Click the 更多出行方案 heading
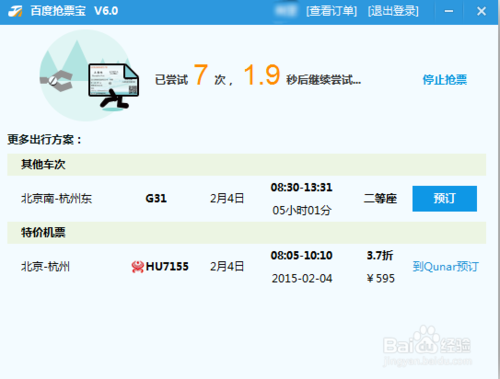500x379 pixels. tap(44, 139)
